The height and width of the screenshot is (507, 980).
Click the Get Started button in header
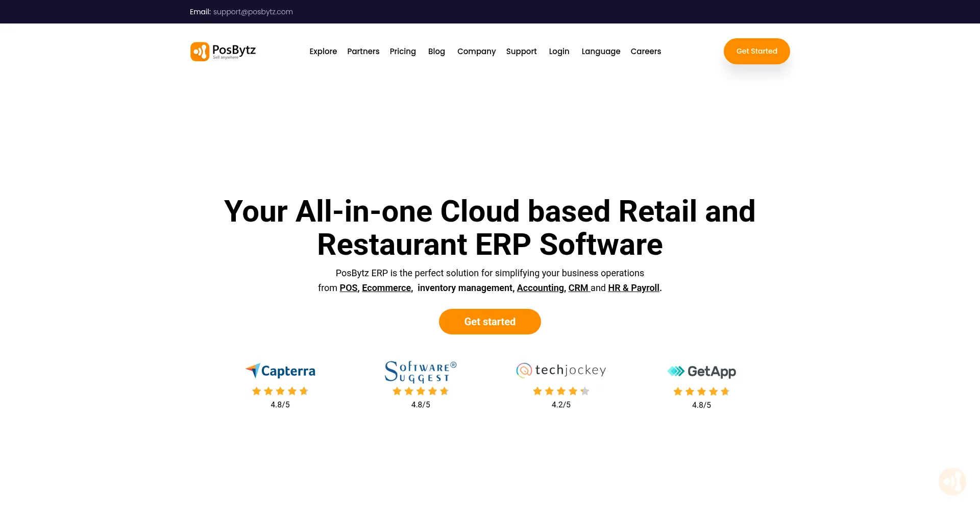pyautogui.click(x=756, y=51)
